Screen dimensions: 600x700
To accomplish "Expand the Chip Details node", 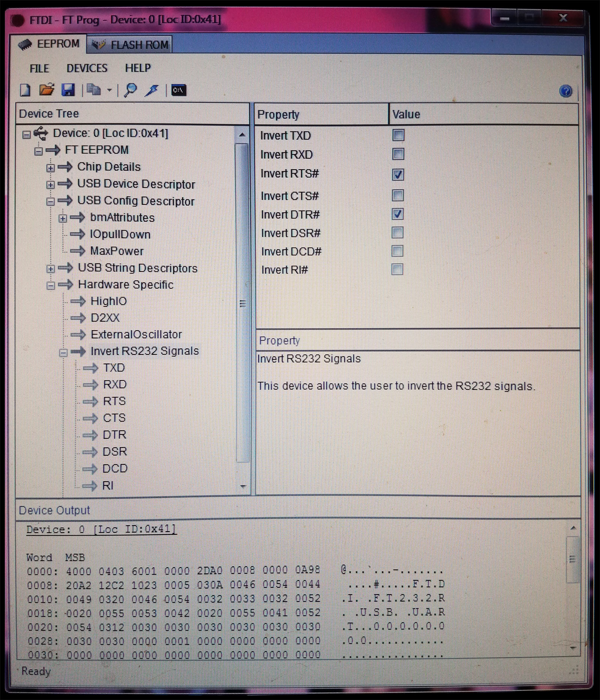I will (50, 168).
